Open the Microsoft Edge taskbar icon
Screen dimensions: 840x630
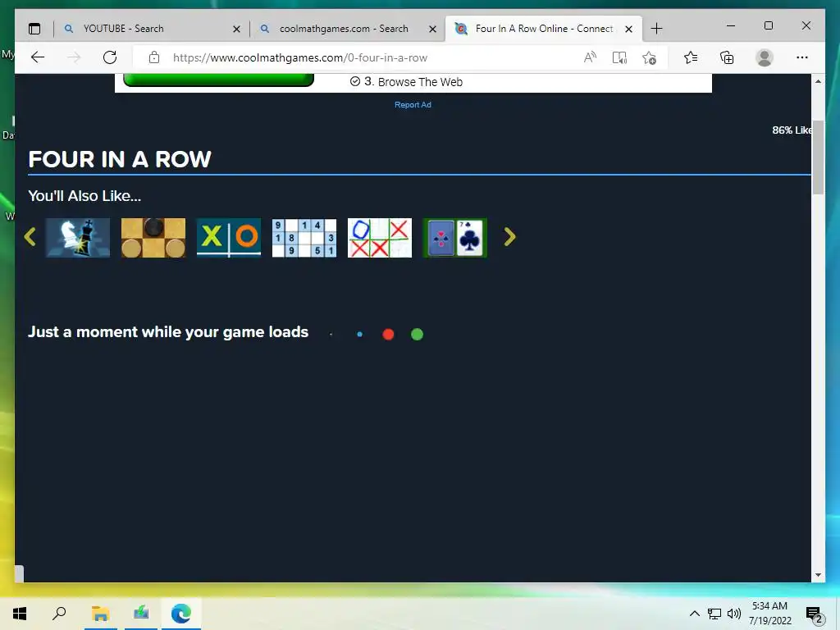pyautogui.click(x=181, y=614)
